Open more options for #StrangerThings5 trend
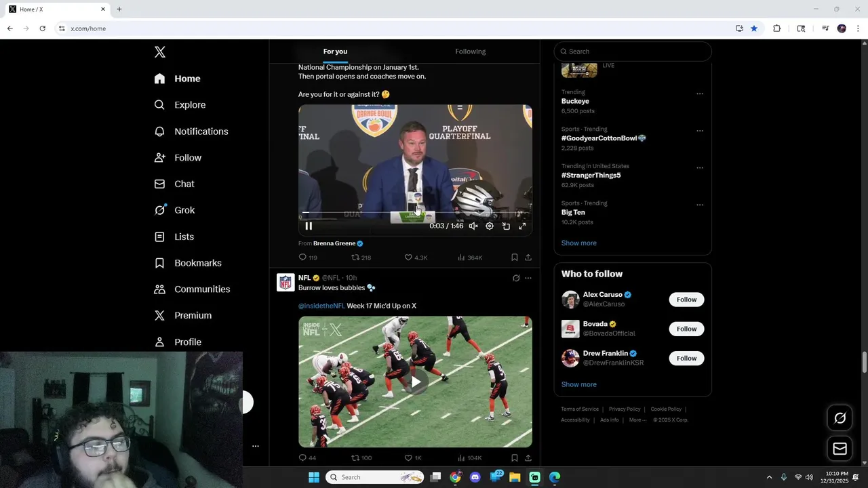This screenshot has height=488, width=868. (x=700, y=168)
